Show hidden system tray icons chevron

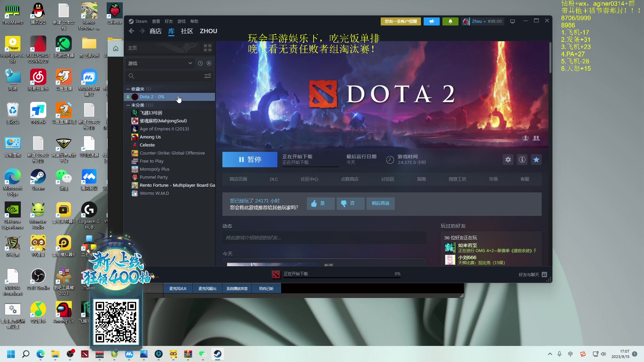(x=550, y=354)
